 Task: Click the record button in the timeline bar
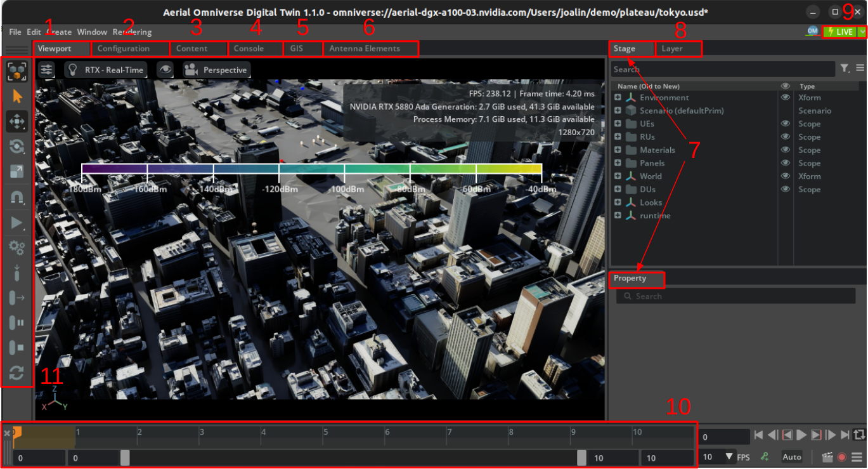click(x=841, y=456)
